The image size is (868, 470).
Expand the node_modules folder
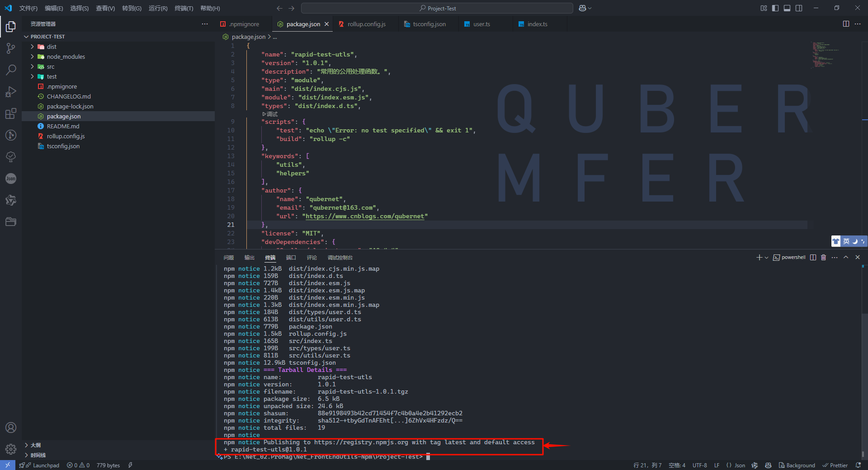[x=66, y=56]
